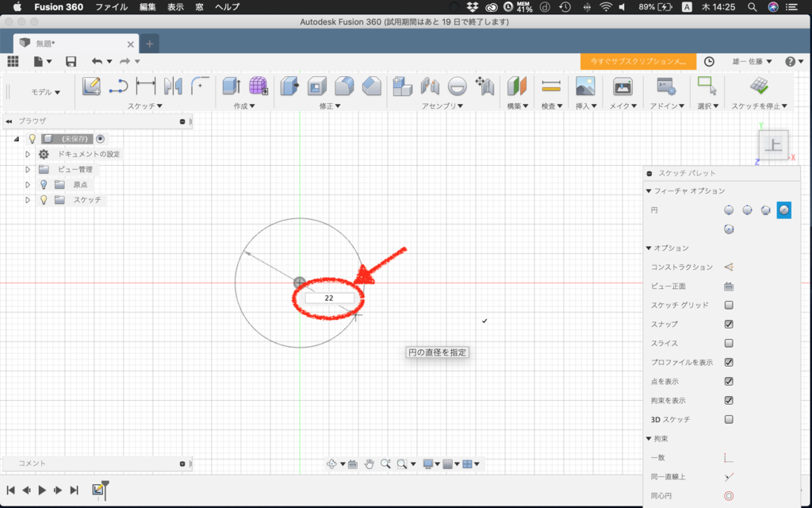812x508 pixels.
Task: Open the 窓 menu
Action: coord(199,6)
